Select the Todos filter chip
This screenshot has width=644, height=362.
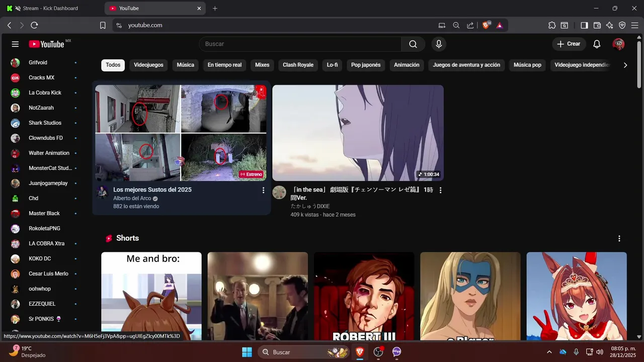pos(113,65)
